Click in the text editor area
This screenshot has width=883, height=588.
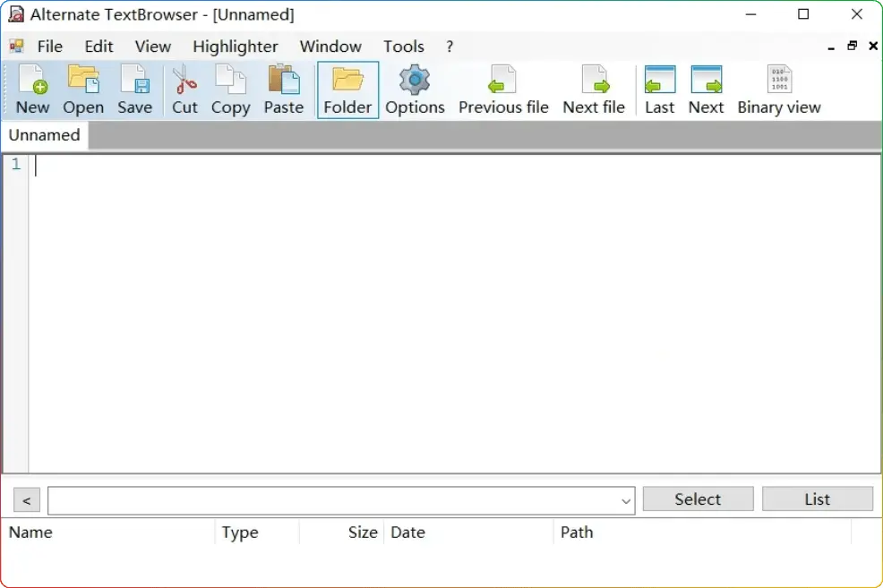coord(454,314)
